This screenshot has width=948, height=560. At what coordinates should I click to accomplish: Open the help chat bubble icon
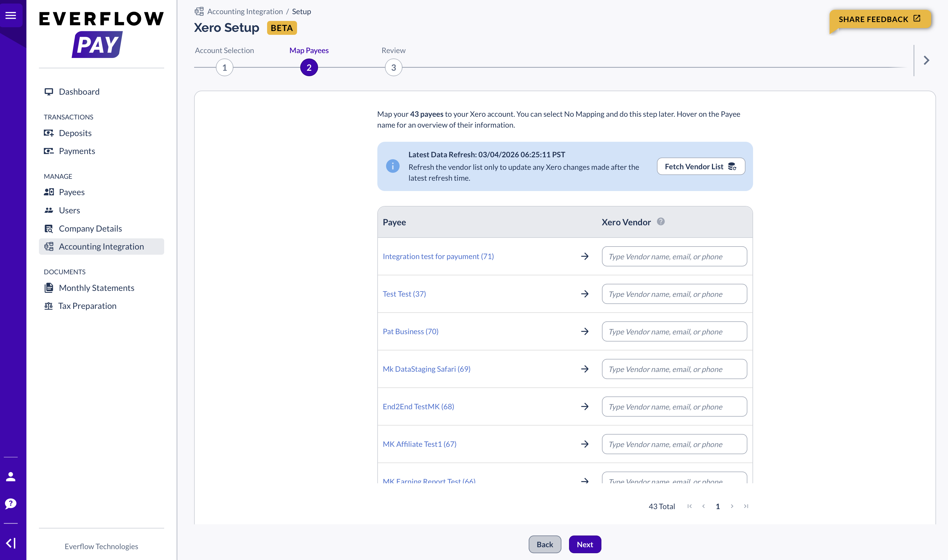coord(10,503)
